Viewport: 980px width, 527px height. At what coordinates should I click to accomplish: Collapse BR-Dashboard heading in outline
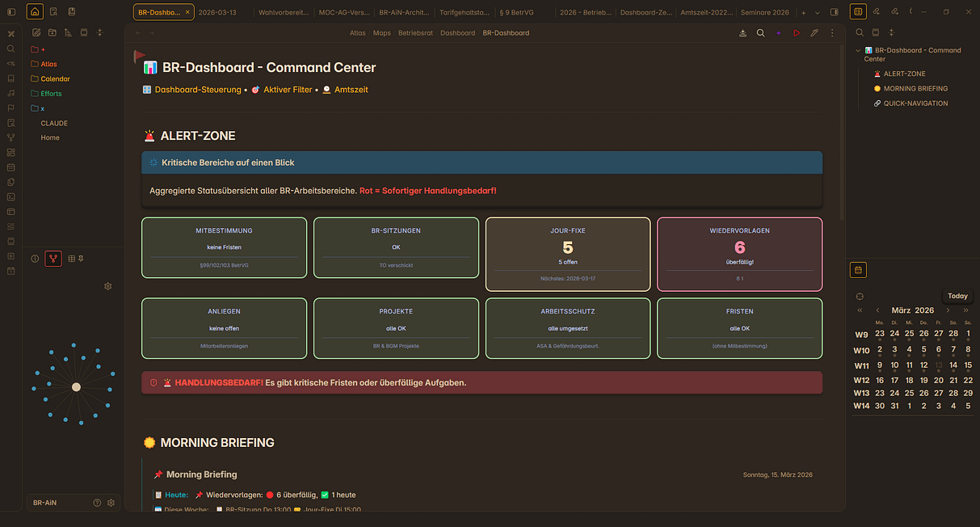click(x=858, y=50)
